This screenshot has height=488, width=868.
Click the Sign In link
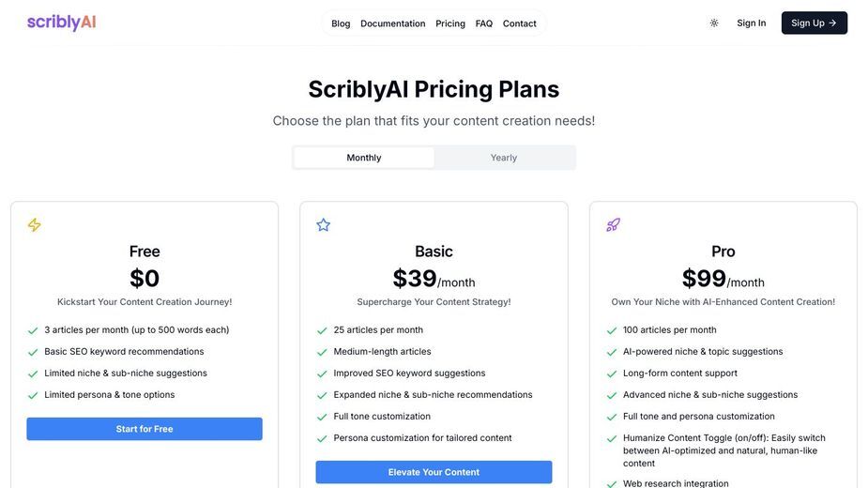pyautogui.click(x=752, y=23)
